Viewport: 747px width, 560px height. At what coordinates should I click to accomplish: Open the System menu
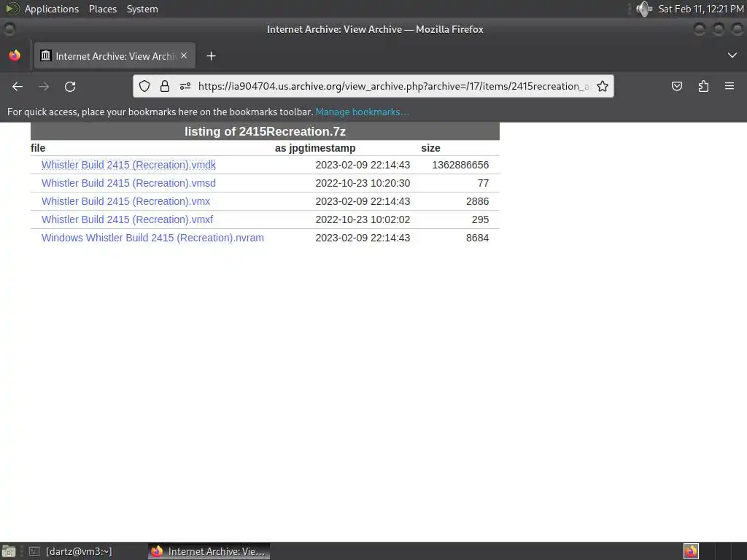(x=142, y=9)
